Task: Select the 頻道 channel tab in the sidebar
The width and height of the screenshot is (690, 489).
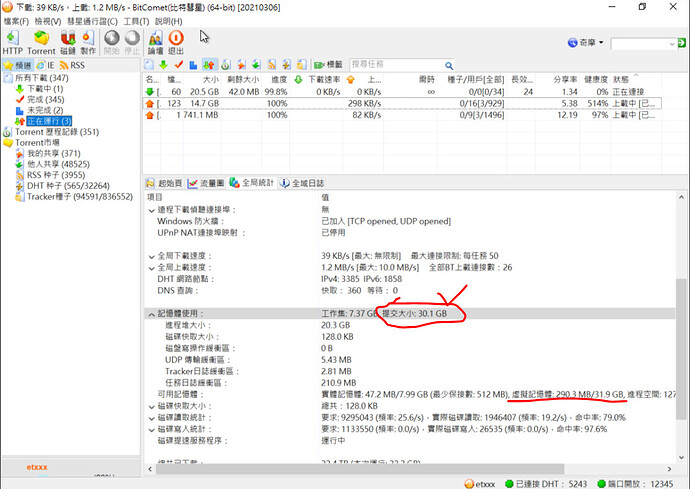Action: [18, 66]
